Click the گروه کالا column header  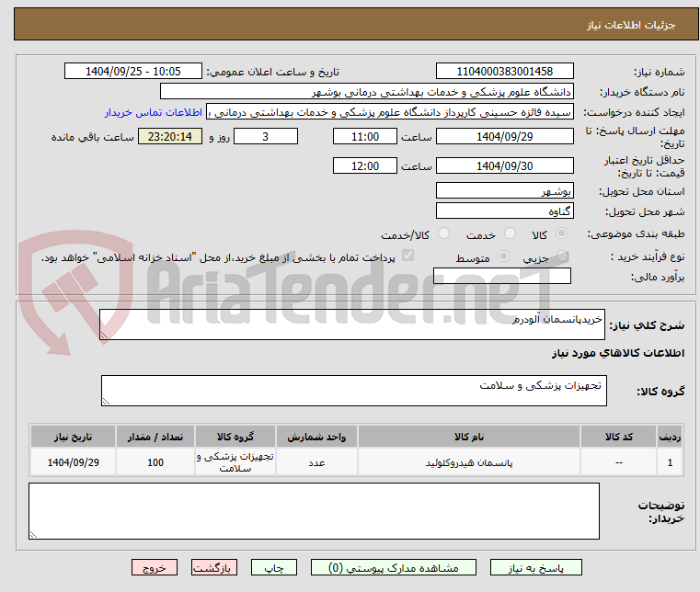tap(235, 437)
